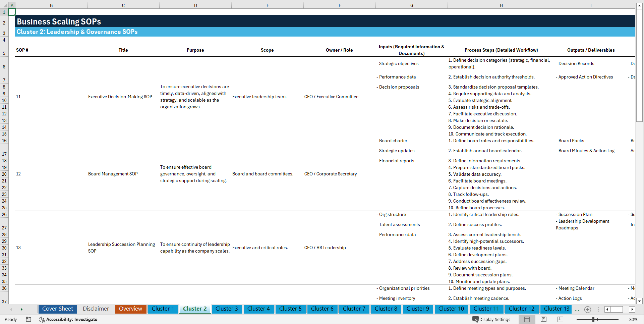
Task: Open Page Break Preview view
Action: (560, 319)
